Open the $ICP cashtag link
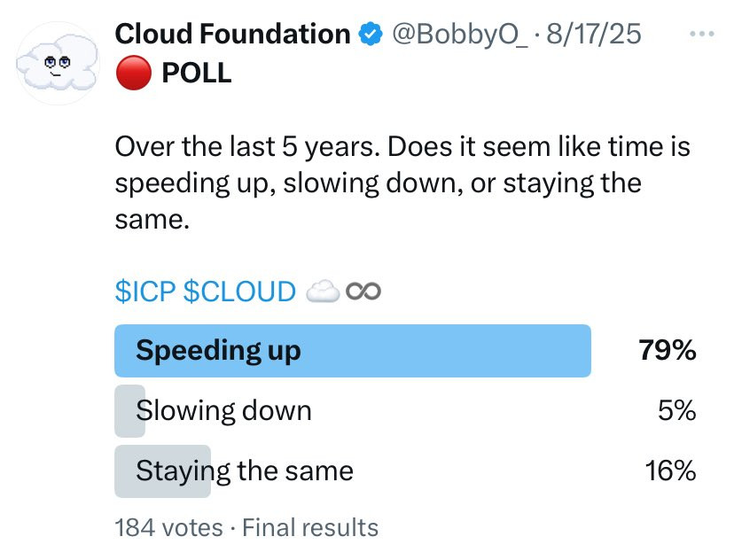 coord(145,292)
